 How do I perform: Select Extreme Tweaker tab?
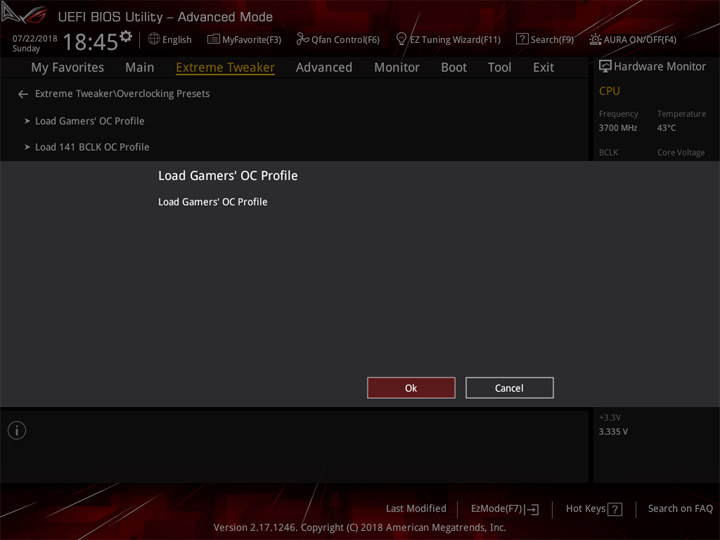pos(225,68)
